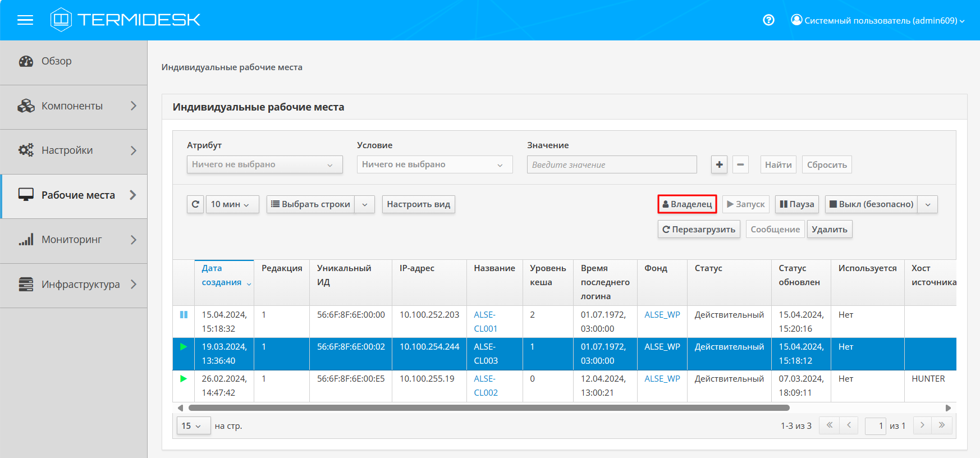This screenshot has height=458, width=980.
Task: Click the Владелец button
Action: click(x=687, y=204)
